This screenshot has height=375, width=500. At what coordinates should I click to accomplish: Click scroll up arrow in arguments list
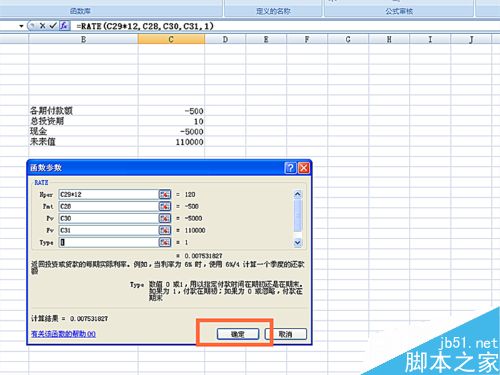298,194
